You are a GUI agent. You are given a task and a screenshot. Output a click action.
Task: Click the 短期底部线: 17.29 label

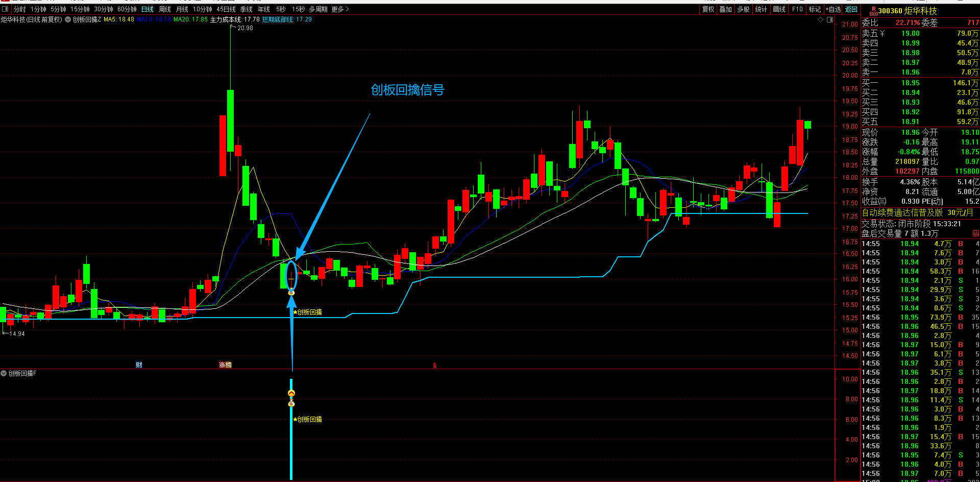(x=287, y=19)
